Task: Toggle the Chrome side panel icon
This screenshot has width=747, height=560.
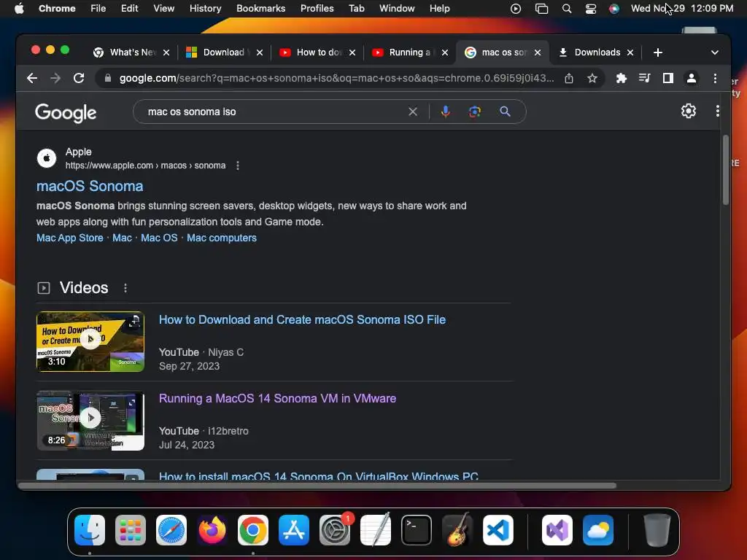Action: tap(668, 78)
